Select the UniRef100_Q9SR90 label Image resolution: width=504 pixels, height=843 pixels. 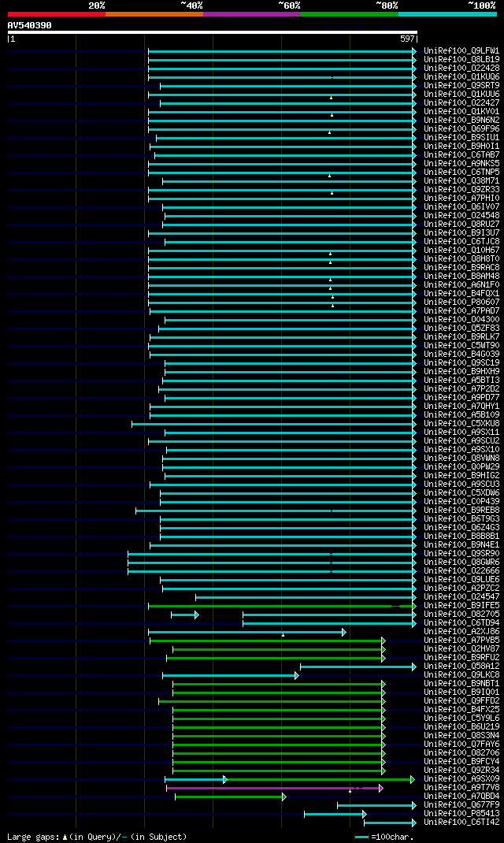click(x=461, y=554)
